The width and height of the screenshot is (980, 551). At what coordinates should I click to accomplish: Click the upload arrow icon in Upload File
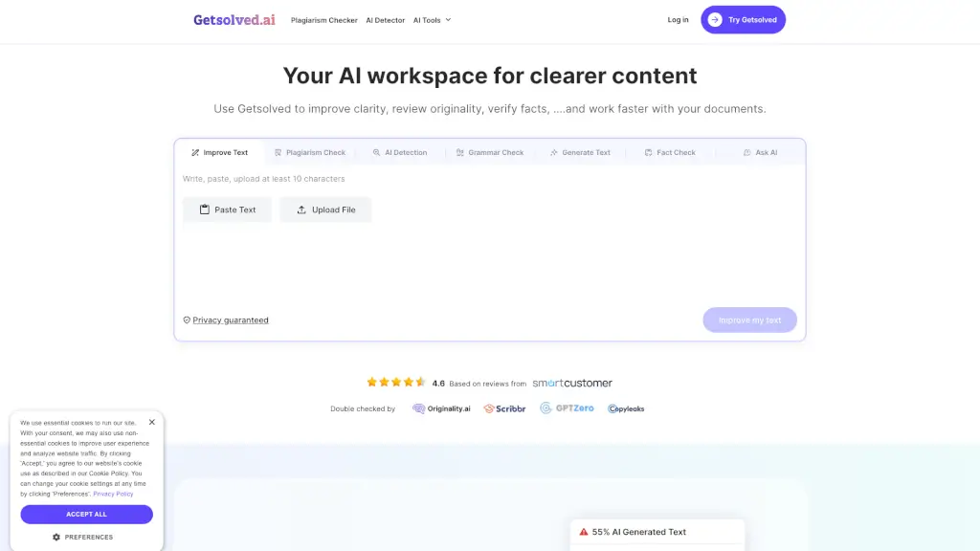(x=301, y=209)
